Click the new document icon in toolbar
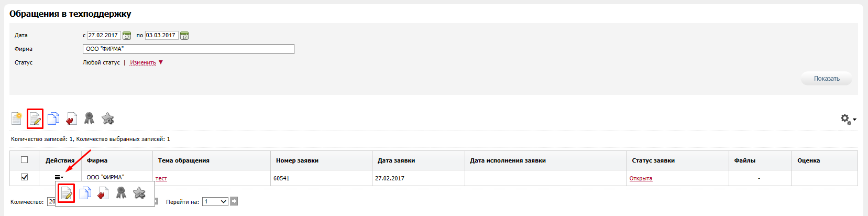The image size is (868, 216). click(16, 118)
